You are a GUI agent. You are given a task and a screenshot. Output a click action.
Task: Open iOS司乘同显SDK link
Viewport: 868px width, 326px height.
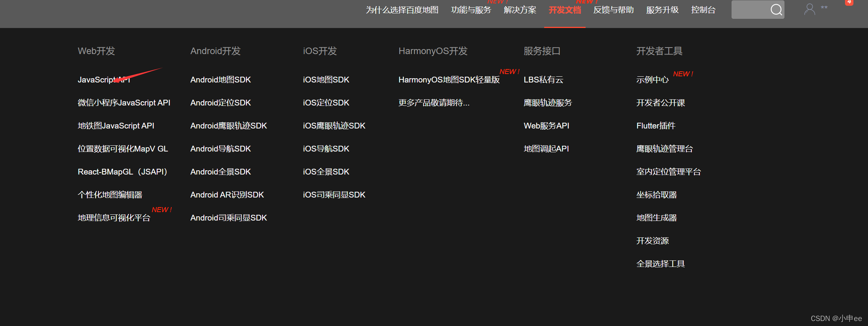click(x=334, y=195)
